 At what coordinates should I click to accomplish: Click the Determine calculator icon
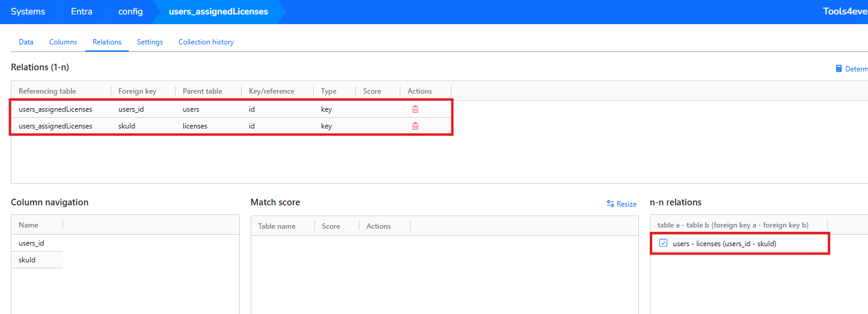839,69
